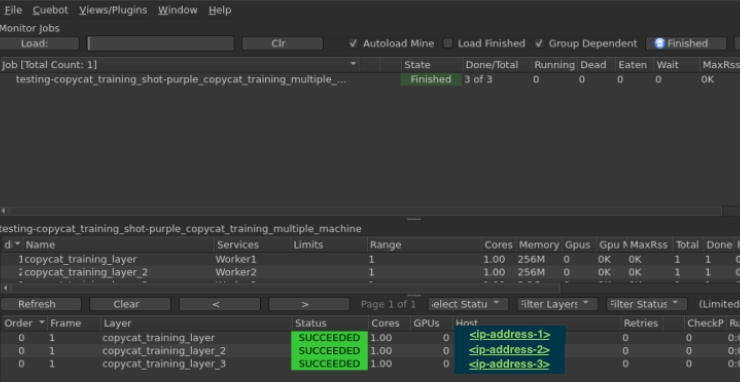
Task: Expand the Filter Status dropdown
Action: pos(647,304)
